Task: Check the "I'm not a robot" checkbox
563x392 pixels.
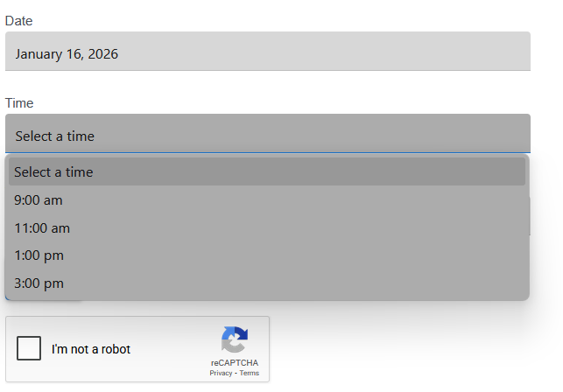Action: (30, 348)
